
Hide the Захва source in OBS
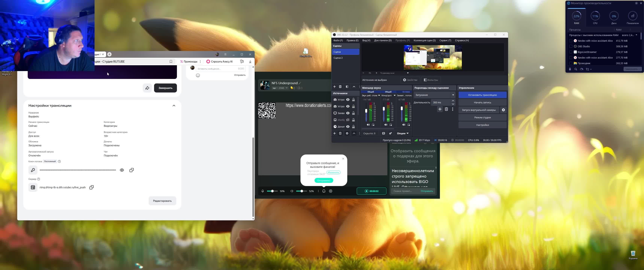(x=348, y=113)
